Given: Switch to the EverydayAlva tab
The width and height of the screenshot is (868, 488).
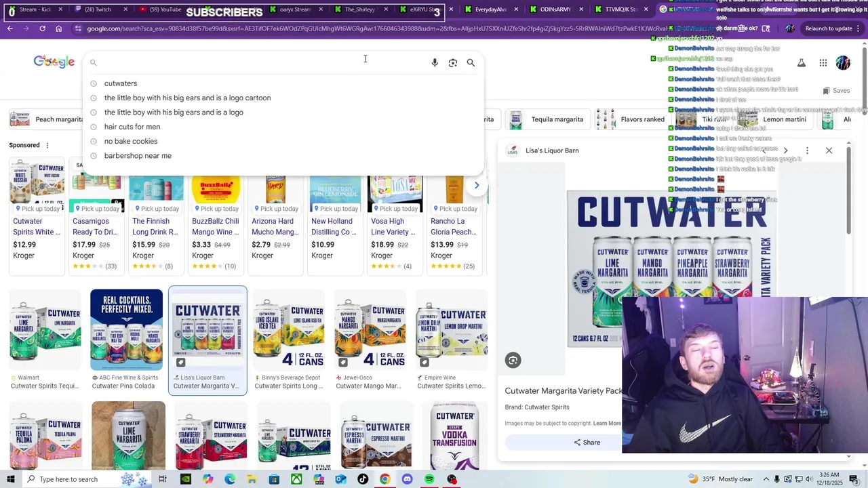Looking at the screenshot, I should pos(491,9).
